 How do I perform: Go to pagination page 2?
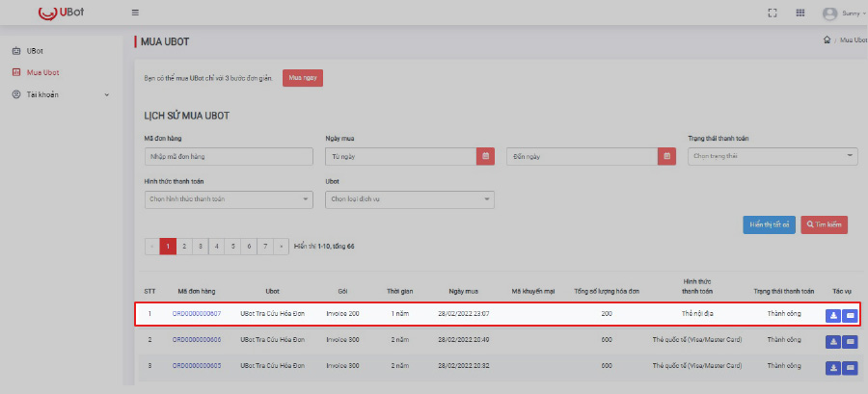pyautogui.click(x=184, y=247)
